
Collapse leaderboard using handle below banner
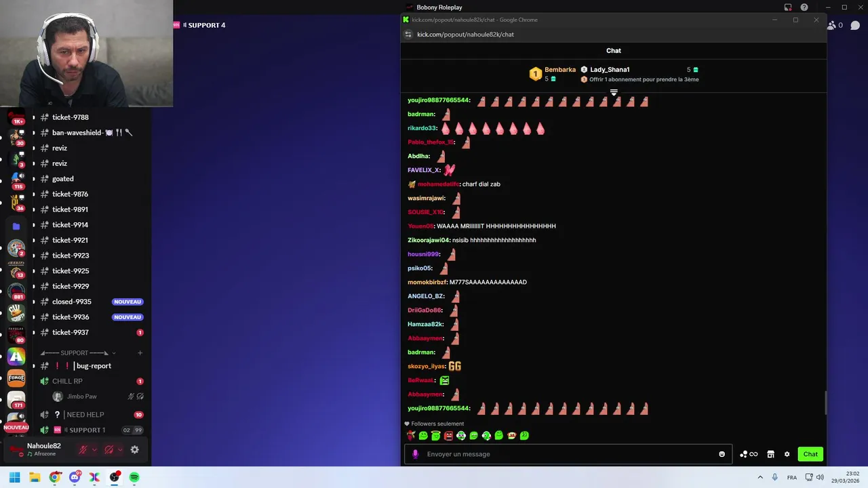click(614, 92)
